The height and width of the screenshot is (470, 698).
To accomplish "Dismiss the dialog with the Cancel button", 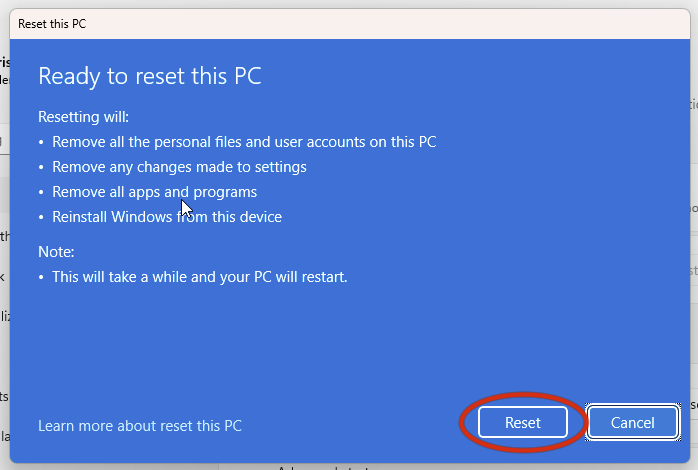I will [x=633, y=422].
